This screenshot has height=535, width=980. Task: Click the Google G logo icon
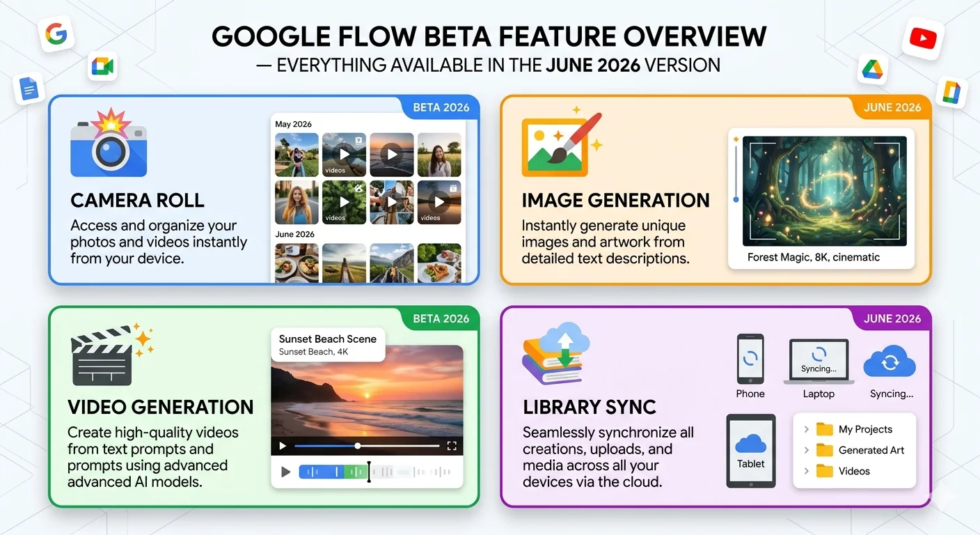click(x=56, y=33)
